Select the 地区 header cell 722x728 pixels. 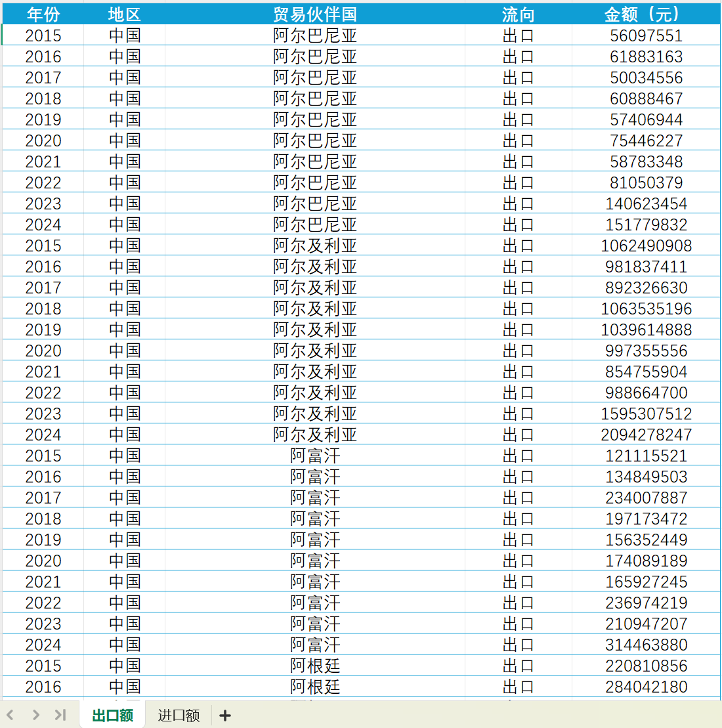tap(125, 14)
